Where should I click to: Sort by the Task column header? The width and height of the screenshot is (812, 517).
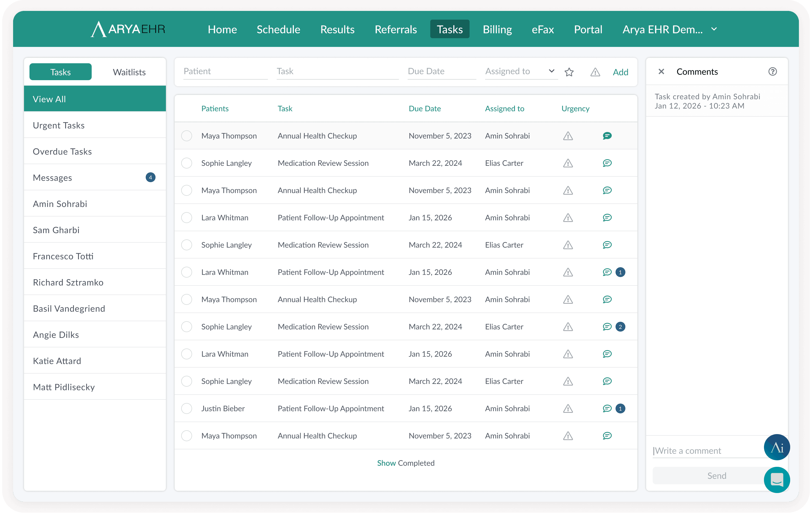285,109
